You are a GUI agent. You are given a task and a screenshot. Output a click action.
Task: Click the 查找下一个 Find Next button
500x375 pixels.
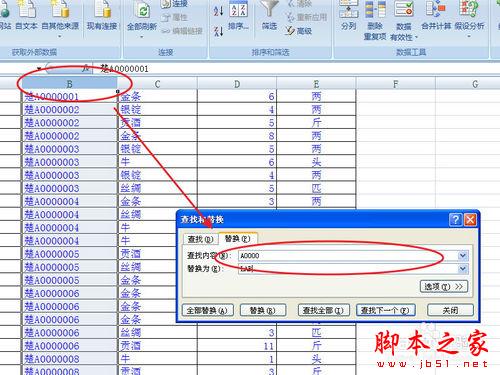[x=385, y=311]
